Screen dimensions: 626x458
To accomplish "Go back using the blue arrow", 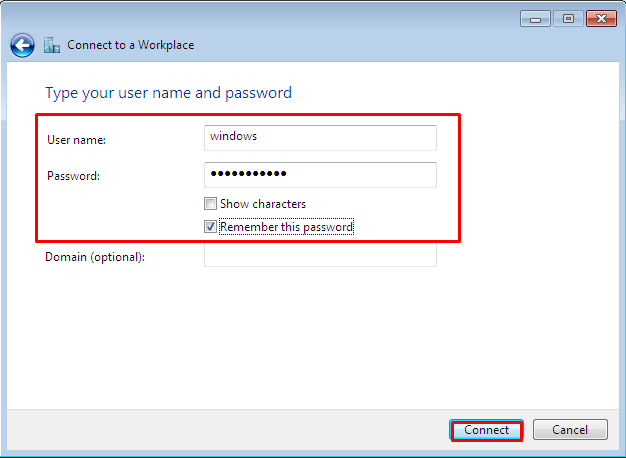I will (22, 45).
